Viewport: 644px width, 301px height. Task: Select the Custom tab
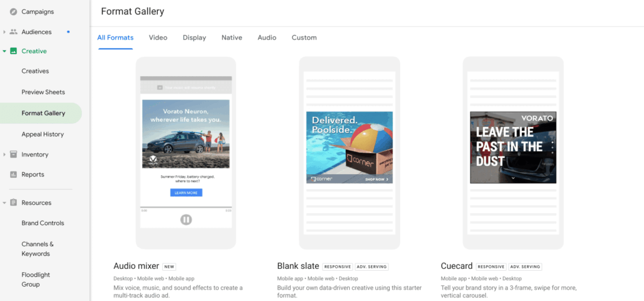(x=304, y=38)
